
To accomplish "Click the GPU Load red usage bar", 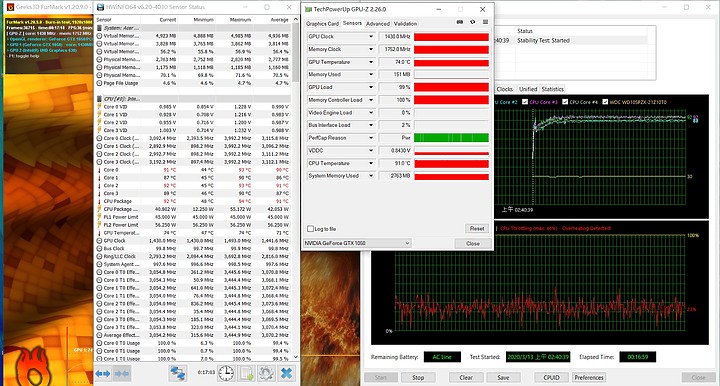I will pos(451,87).
